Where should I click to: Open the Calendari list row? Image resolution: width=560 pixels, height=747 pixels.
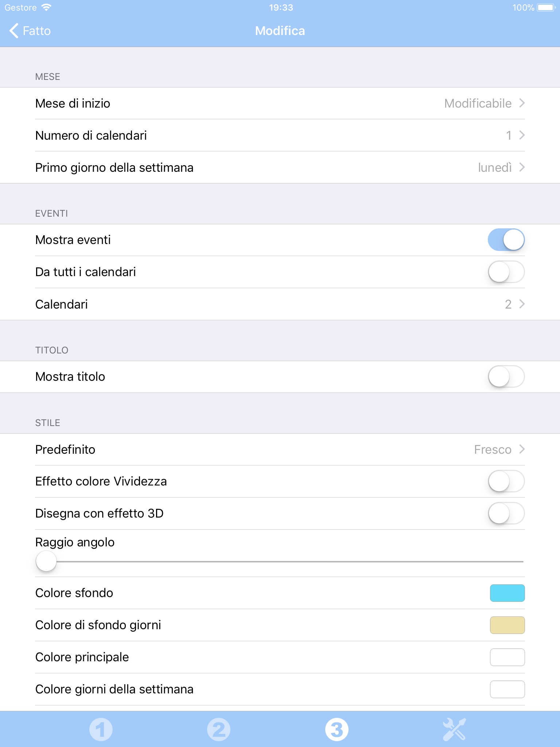[x=280, y=304]
